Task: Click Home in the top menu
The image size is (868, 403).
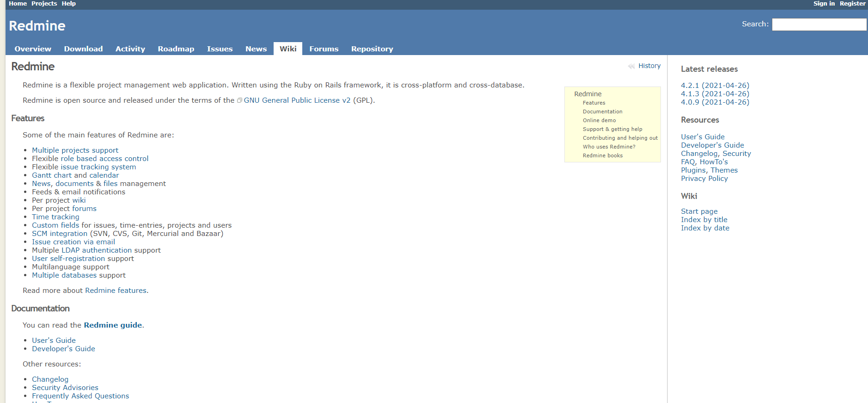Action: [x=18, y=4]
